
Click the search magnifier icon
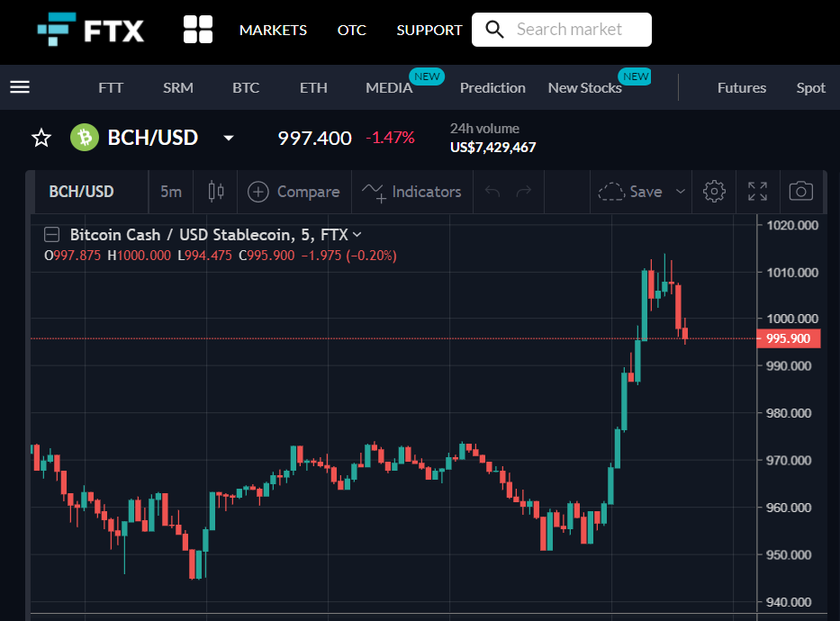pos(494,30)
